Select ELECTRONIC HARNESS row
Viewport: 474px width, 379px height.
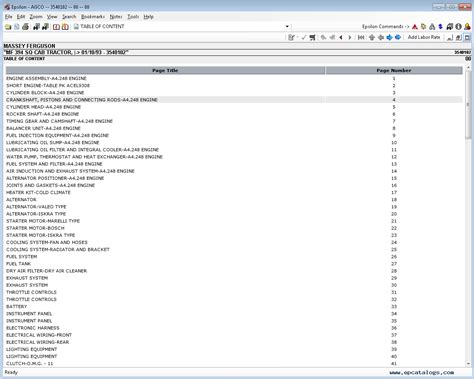(234, 328)
